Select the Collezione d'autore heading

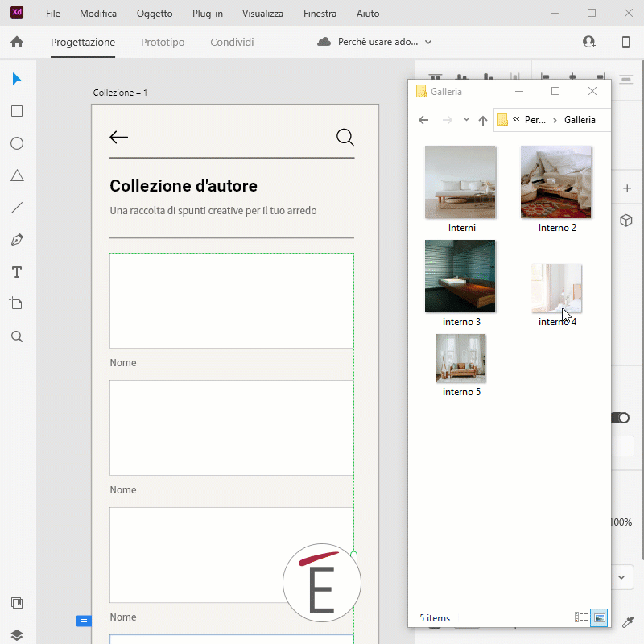pyautogui.click(x=184, y=186)
